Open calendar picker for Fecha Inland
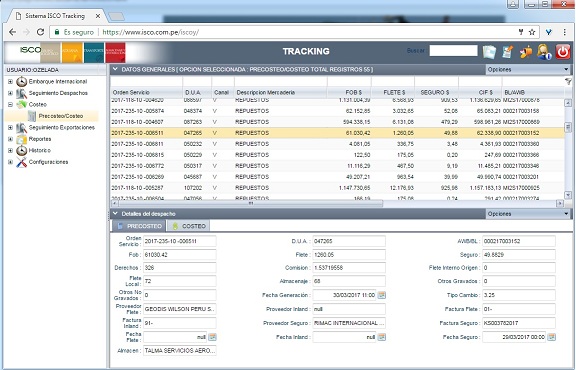The image size is (576, 370). point(382,337)
